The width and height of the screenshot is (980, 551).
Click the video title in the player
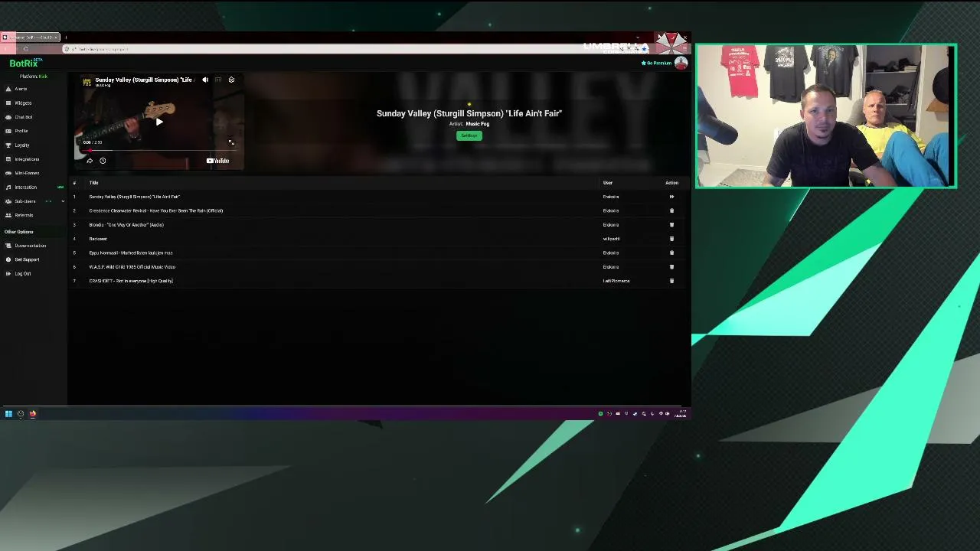tap(144, 80)
